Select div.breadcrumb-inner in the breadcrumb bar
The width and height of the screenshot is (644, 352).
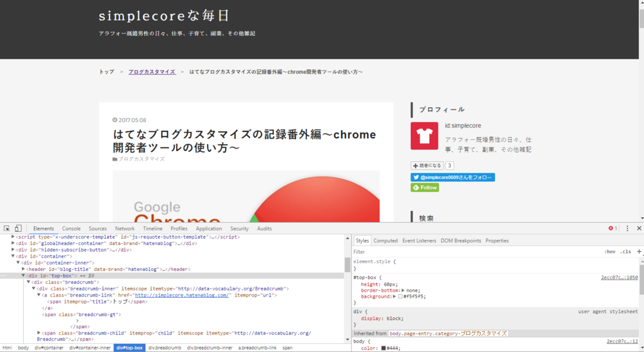tap(209, 348)
